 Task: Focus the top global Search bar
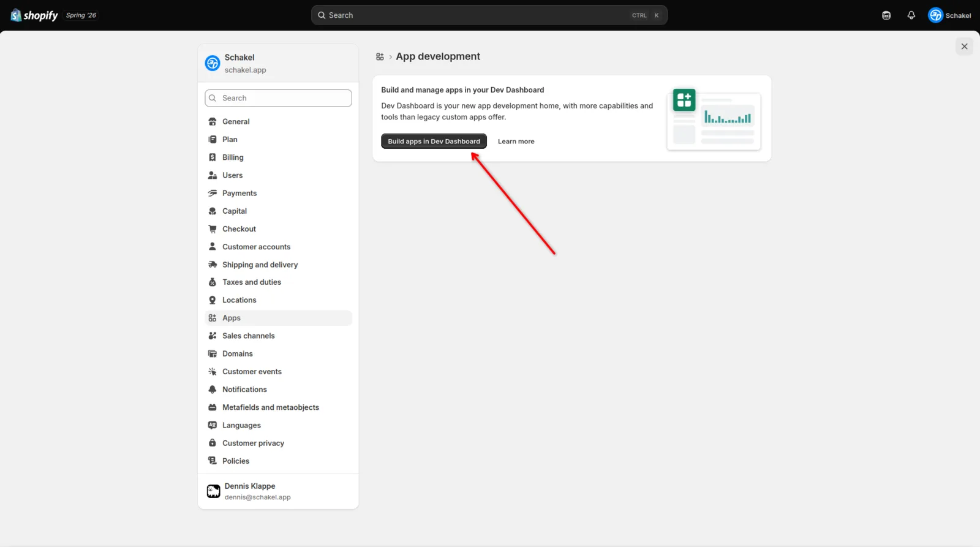489,15
